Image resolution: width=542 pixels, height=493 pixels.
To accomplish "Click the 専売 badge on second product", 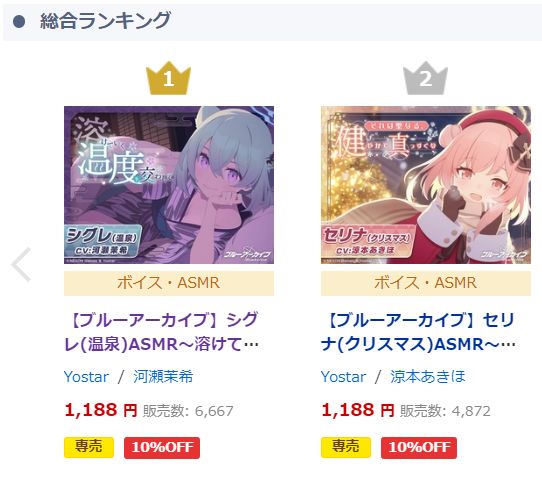I will [346, 447].
